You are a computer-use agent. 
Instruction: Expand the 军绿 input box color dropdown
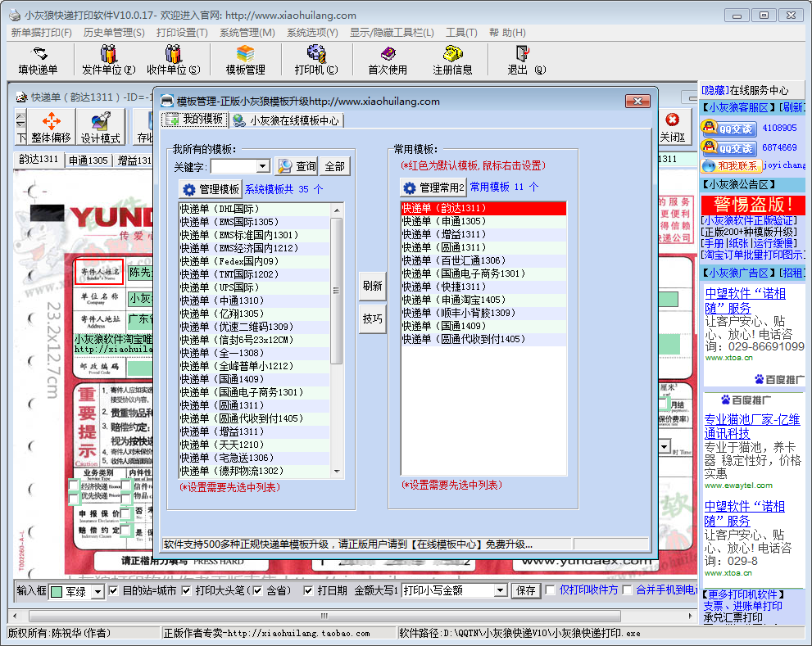pyautogui.click(x=98, y=591)
